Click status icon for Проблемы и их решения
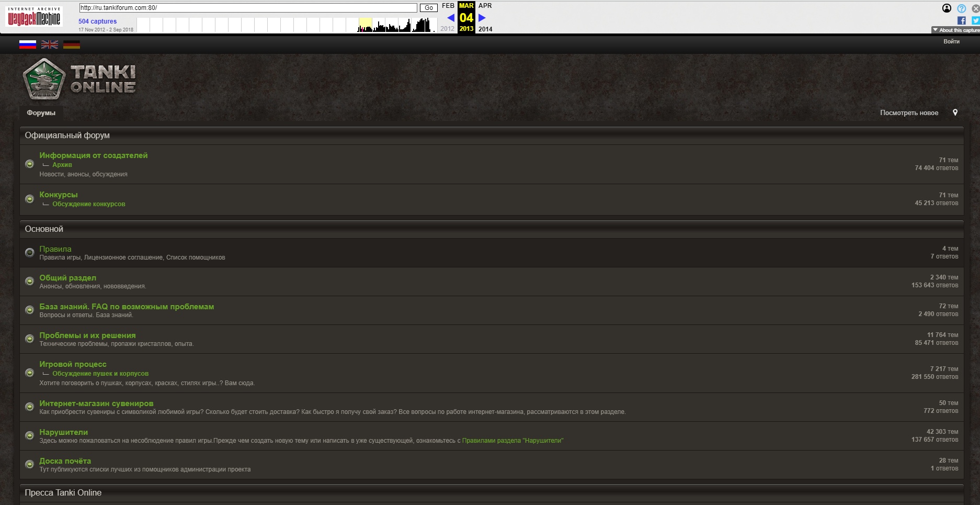This screenshot has width=980, height=505. pyautogui.click(x=30, y=339)
